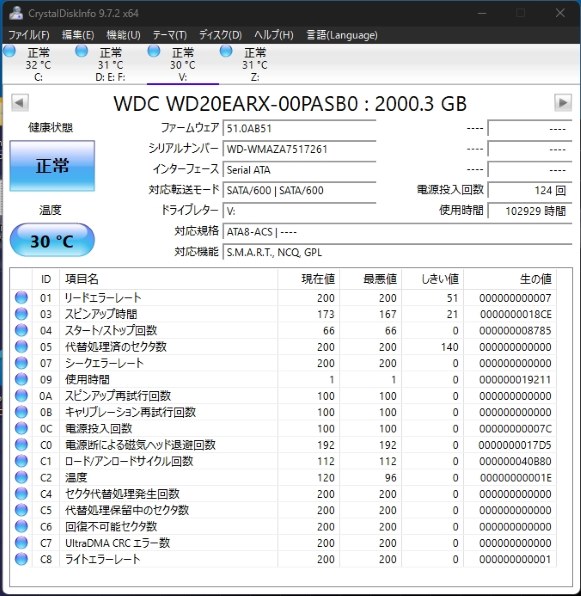Click the CrystalDiskInfo title bar icon
This screenshot has height=596, width=581.
(16, 13)
